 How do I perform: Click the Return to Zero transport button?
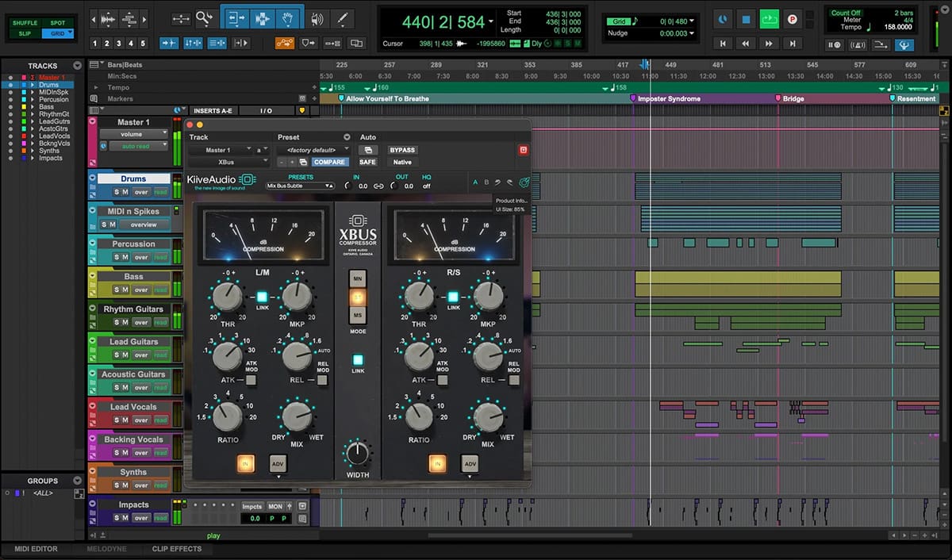(x=723, y=44)
